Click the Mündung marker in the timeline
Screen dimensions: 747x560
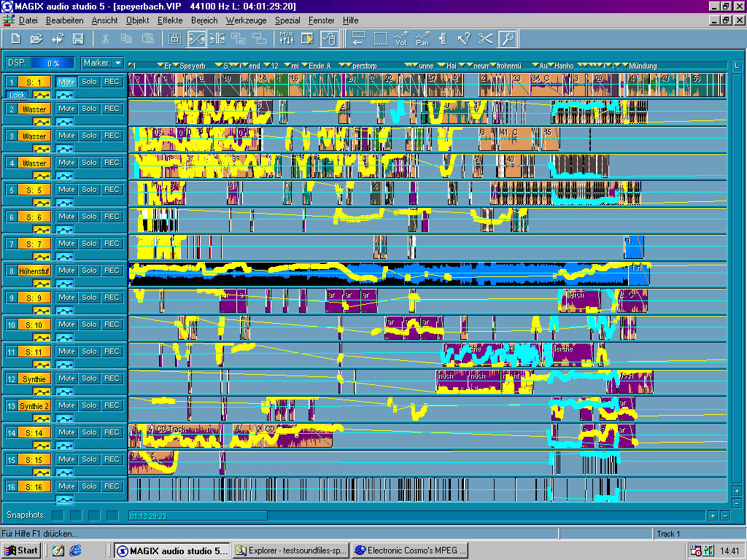[x=642, y=66]
